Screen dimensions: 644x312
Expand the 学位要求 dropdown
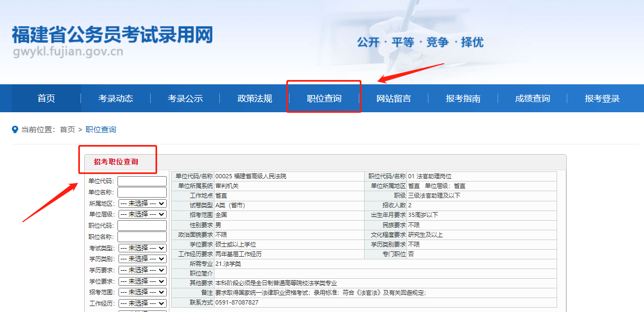click(142, 281)
